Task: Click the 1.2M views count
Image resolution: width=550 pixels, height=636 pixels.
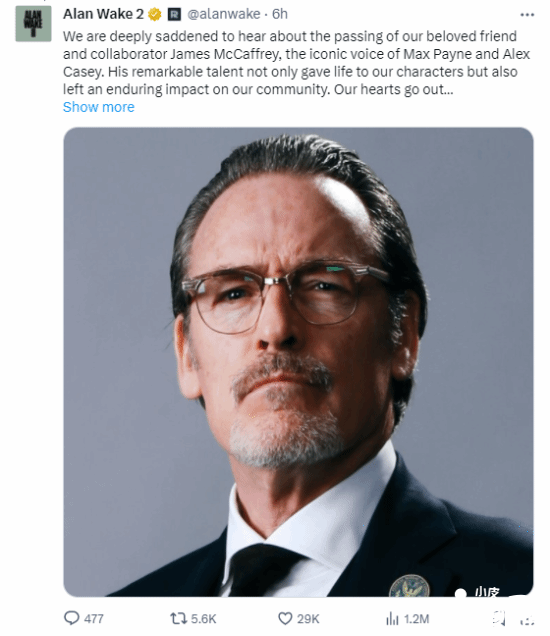Action: coord(417,619)
